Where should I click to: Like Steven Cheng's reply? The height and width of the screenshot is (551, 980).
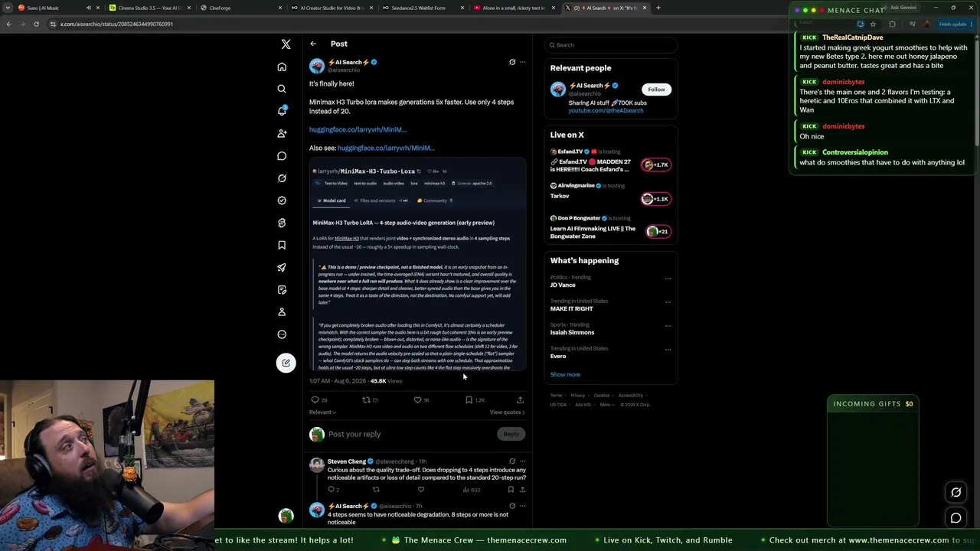[420, 490]
